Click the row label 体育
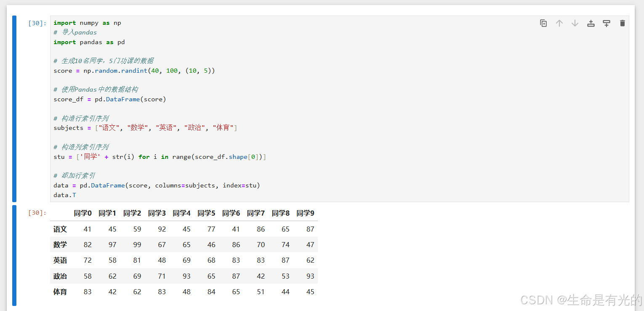This screenshot has width=644, height=311. (60, 292)
